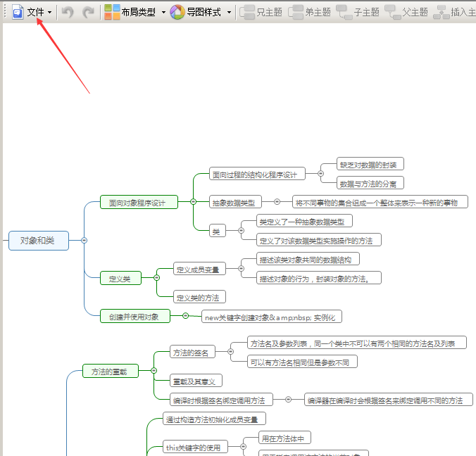476x456 pixels.
Task: Expand the 导图样式 dropdown arrow
Action: [229, 12]
